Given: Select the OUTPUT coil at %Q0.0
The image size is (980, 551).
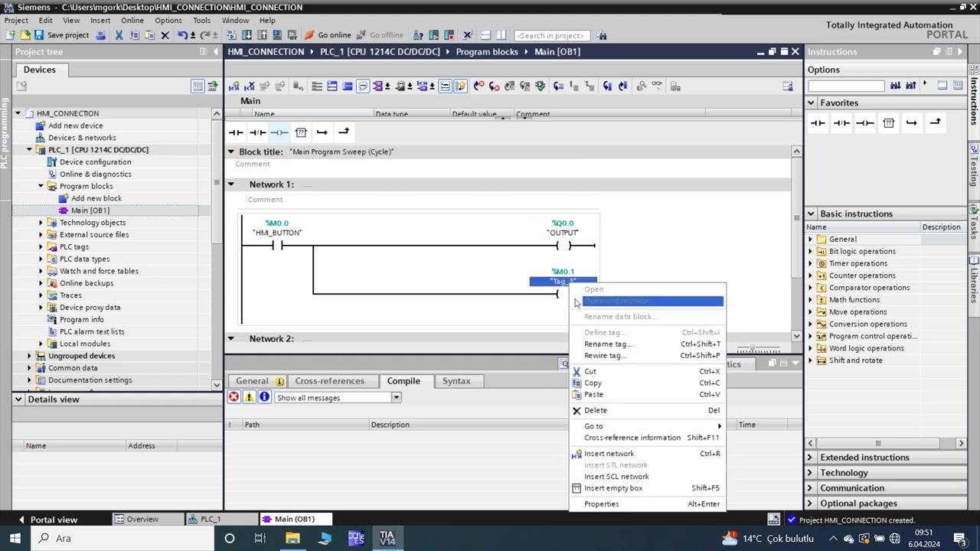Looking at the screenshot, I should point(563,246).
